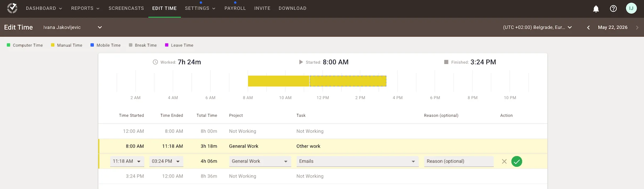
Task: Click the Action column header
Action: (506, 116)
